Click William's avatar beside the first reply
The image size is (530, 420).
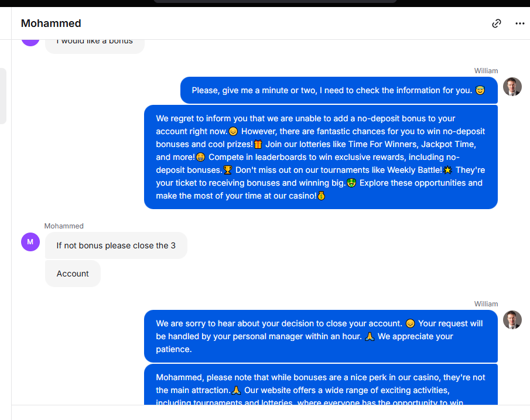pos(512,87)
